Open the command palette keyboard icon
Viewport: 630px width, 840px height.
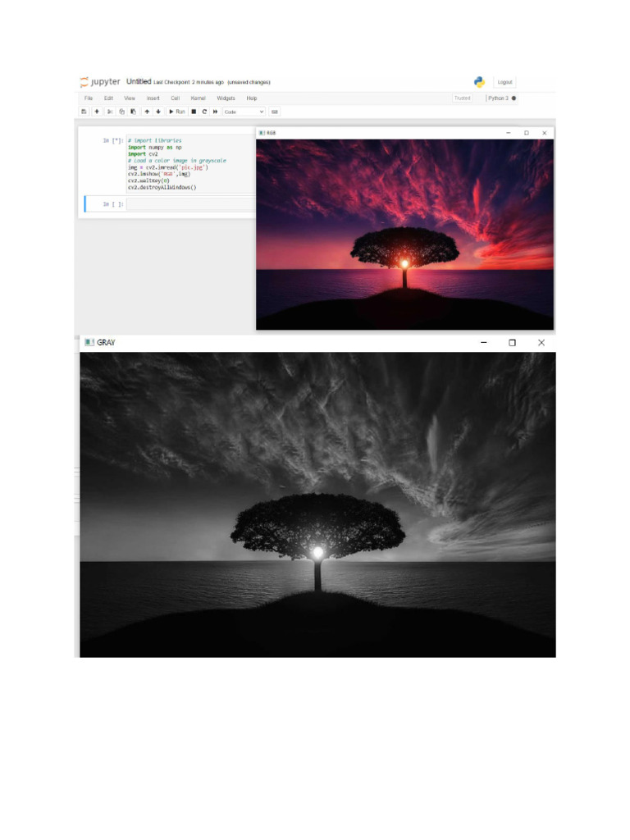pos(275,112)
